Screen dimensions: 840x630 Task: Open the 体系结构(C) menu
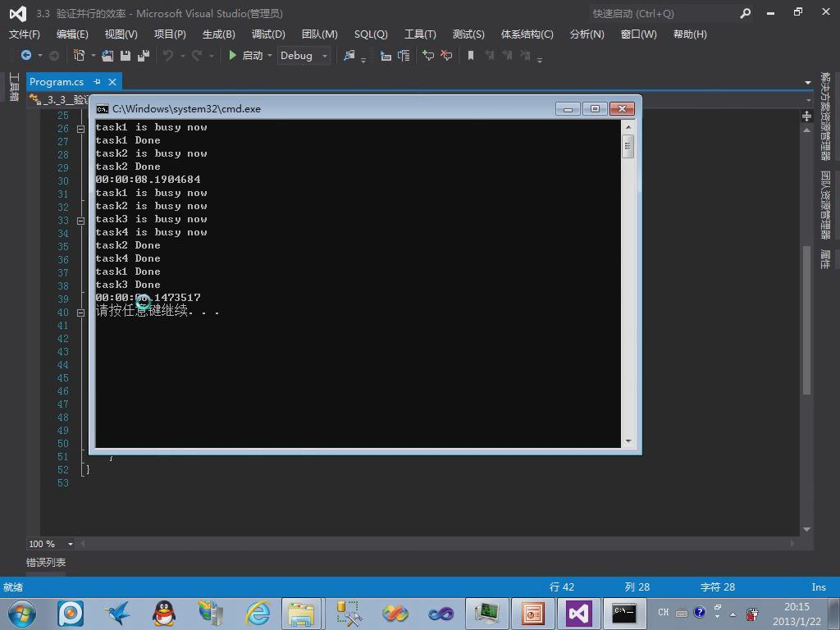click(x=527, y=34)
